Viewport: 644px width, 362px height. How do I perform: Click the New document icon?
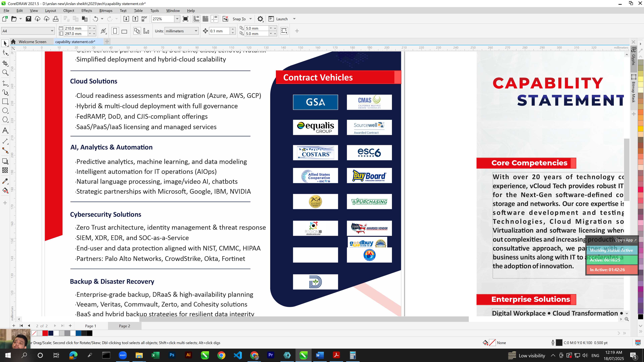click(5, 19)
